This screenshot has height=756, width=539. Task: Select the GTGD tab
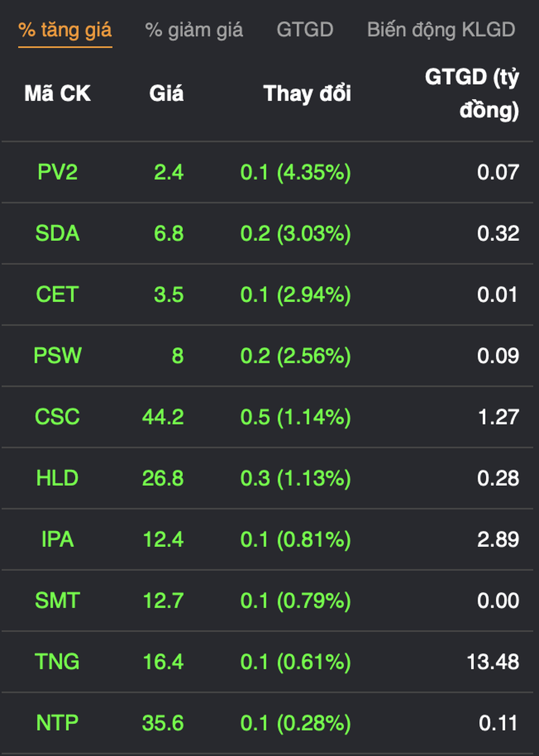click(x=305, y=30)
